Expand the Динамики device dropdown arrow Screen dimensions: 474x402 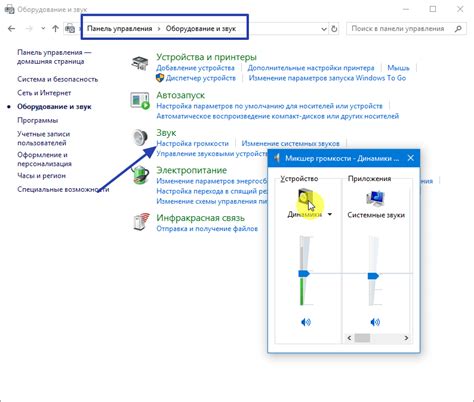click(x=330, y=214)
